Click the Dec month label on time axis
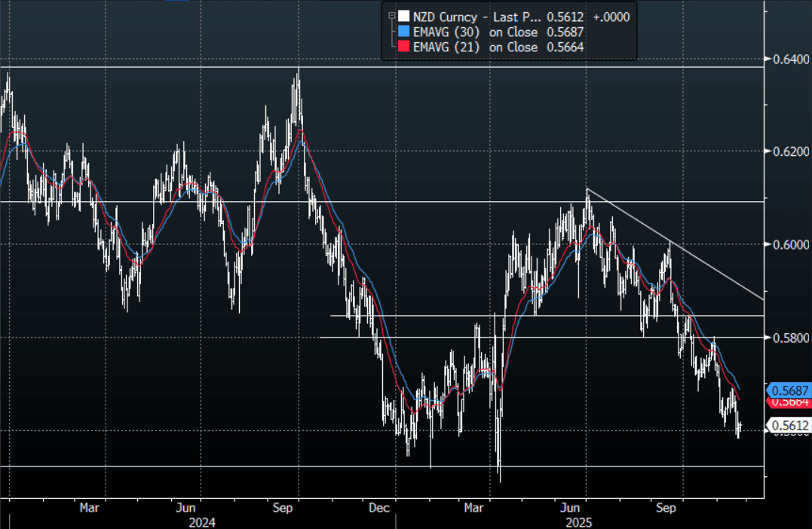 tap(379, 508)
